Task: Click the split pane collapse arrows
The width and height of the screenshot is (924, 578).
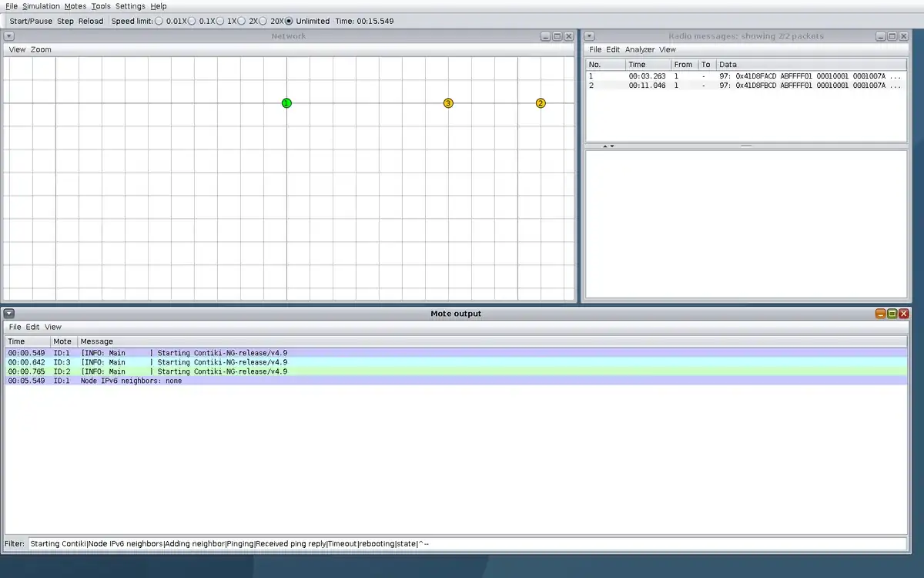Action: pos(608,146)
